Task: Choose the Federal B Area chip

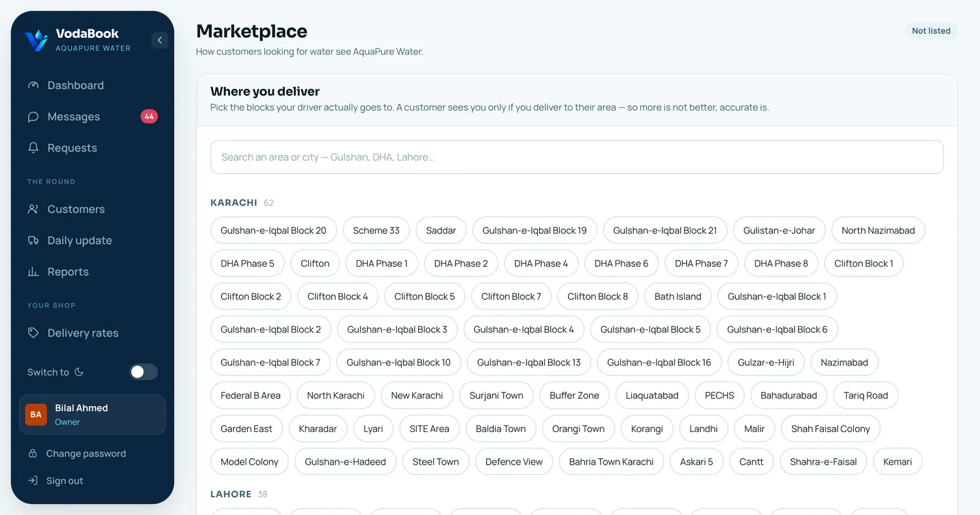Action: tap(251, 395)
